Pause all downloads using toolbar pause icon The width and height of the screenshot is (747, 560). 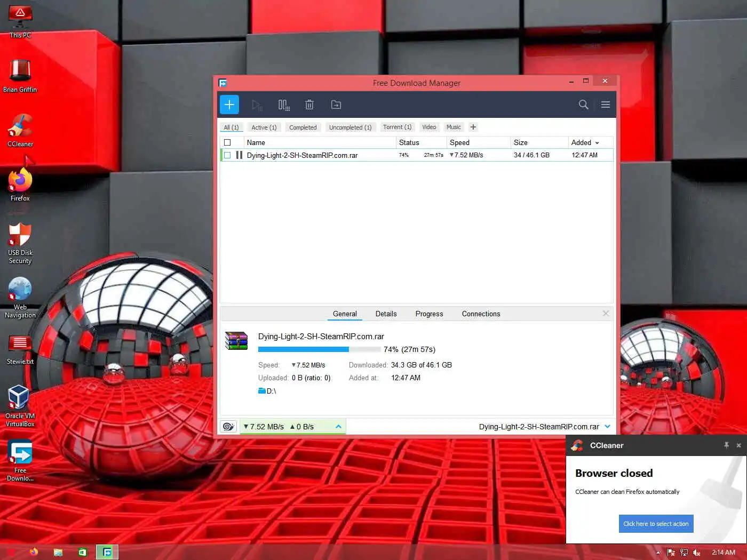click(x=284, y=105)
